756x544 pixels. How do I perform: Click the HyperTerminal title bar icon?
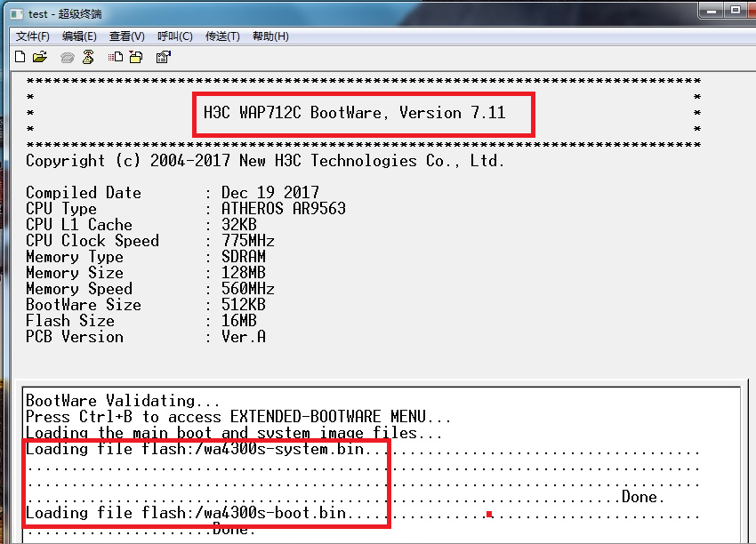17,13
